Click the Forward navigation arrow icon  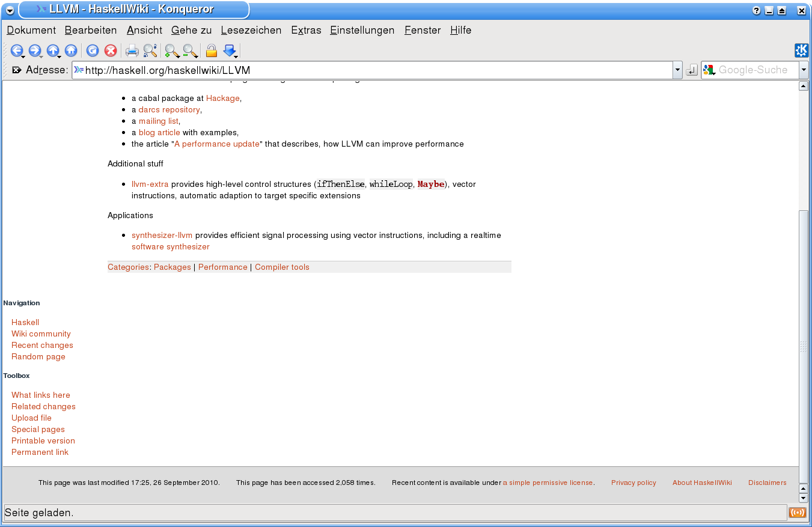tap(35, 51)
